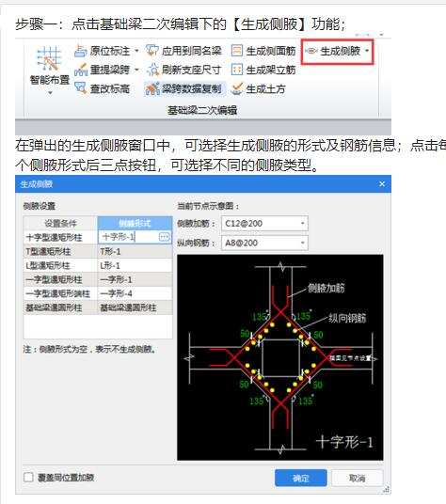This screenshot has height=504, width=446.
Task: Click the 一字形-4 cell
Action: point(135,293)
